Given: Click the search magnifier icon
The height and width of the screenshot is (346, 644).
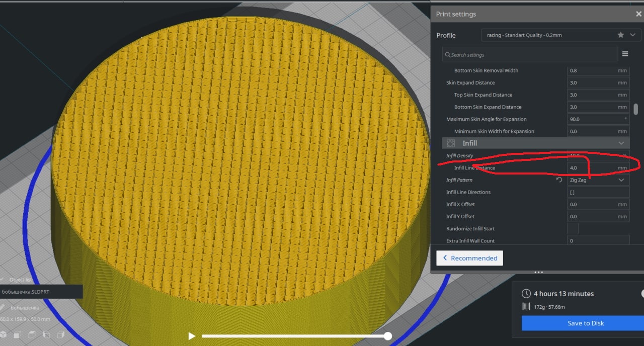Looking at the screenshot, I should coord(447,54).
